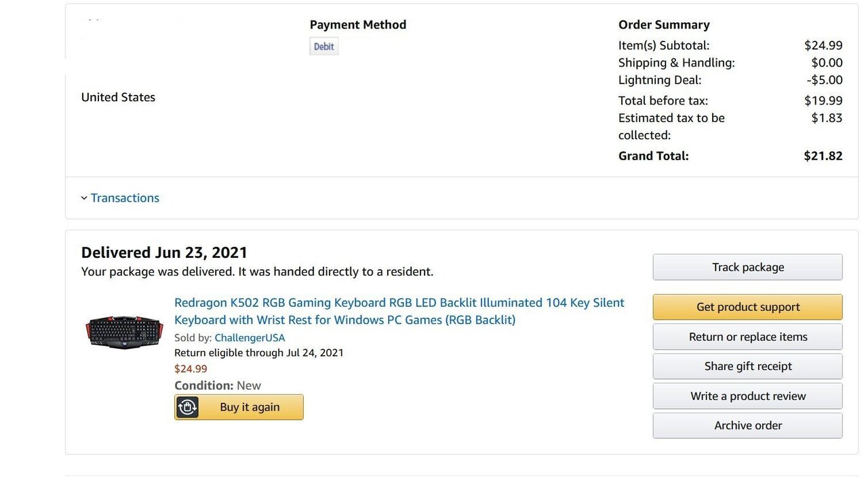
Task: Click the Delivered Jun 23, 2021 heading
Action: click(164, 253)
